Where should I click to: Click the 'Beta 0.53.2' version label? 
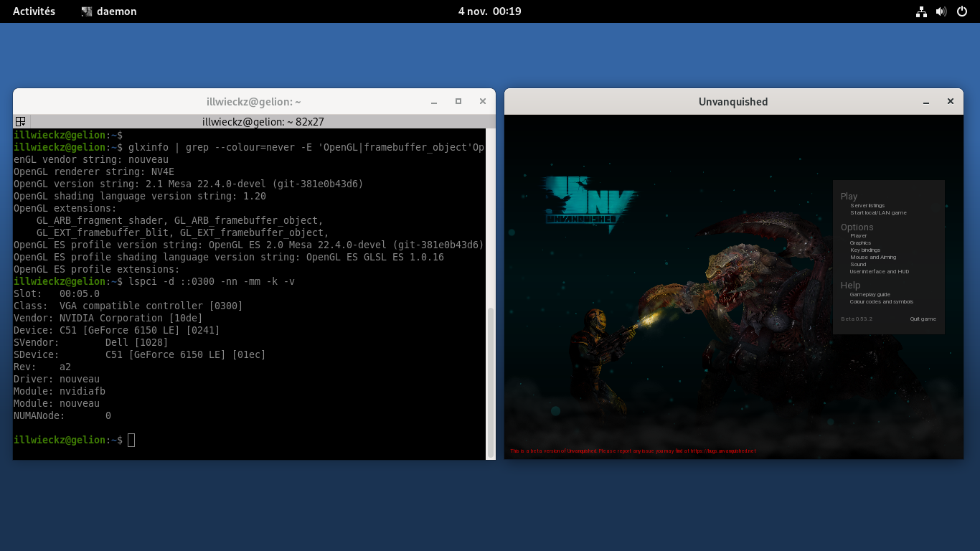click(857, 319)
